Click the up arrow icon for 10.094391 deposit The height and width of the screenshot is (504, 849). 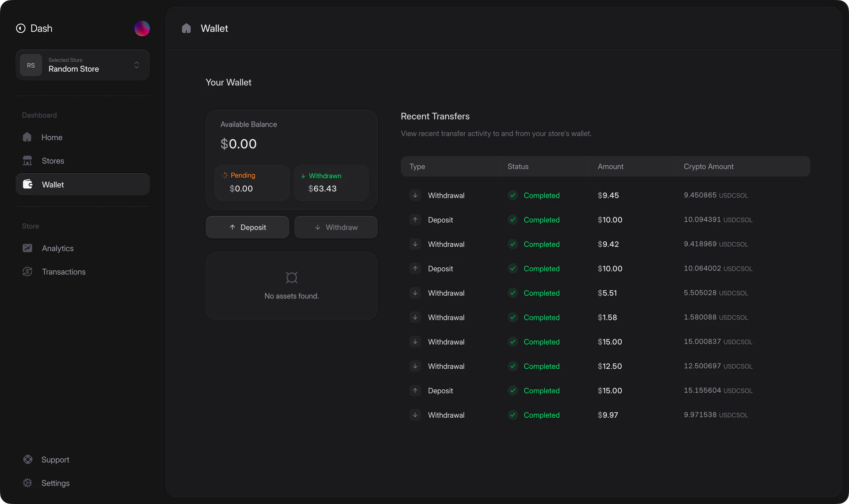pyautogui.click(x=415, y=219)
